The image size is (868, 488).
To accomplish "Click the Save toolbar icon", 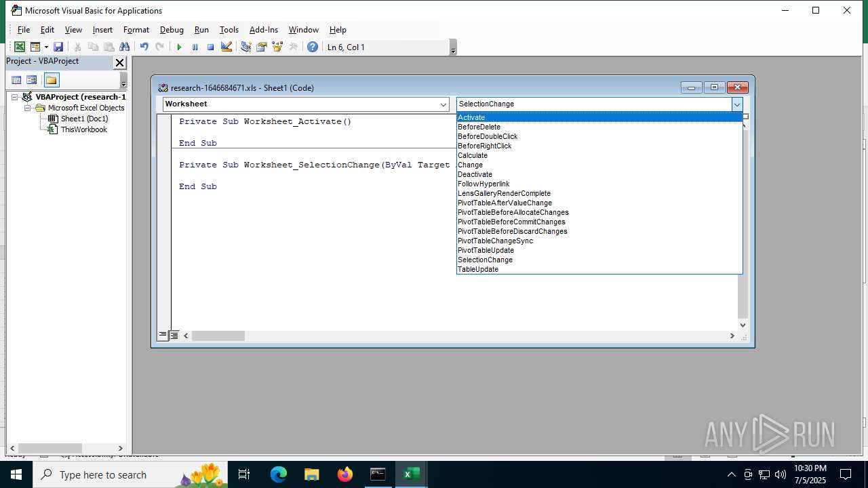I will [58, 47].
